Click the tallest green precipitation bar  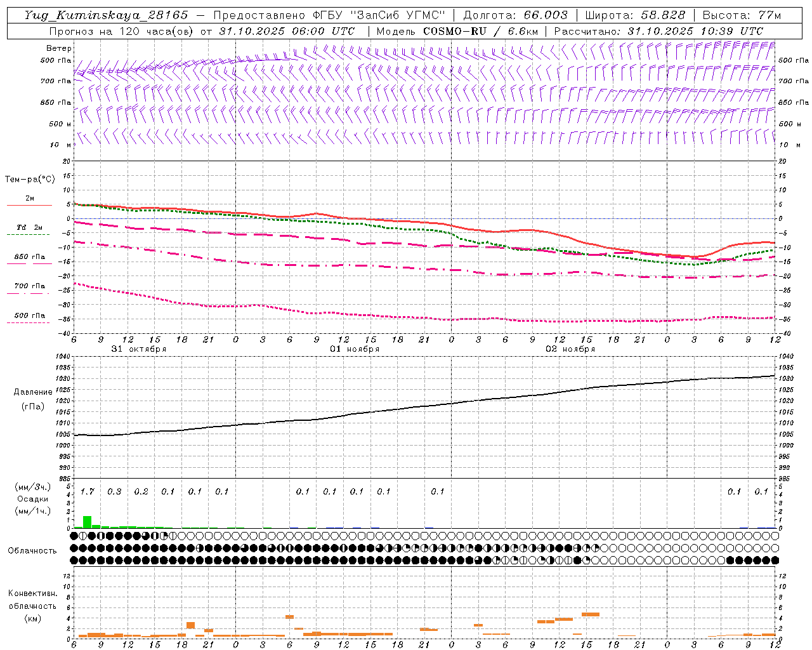pos(87,522)
